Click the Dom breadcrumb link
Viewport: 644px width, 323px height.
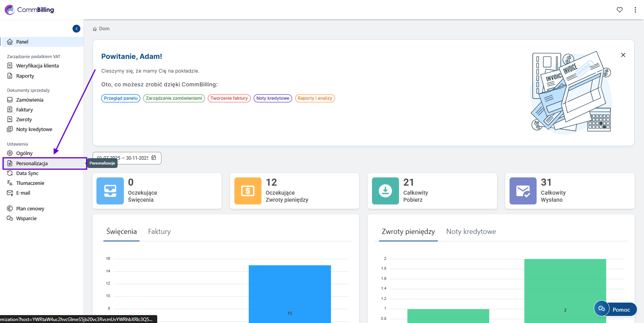coord(104,29)
